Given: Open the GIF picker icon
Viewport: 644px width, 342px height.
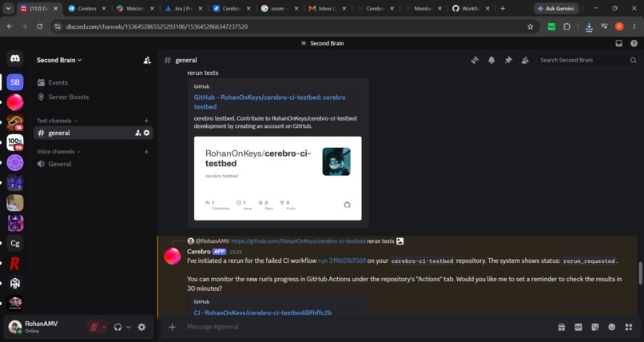Looking at the screenshot, I should (578, 327).
